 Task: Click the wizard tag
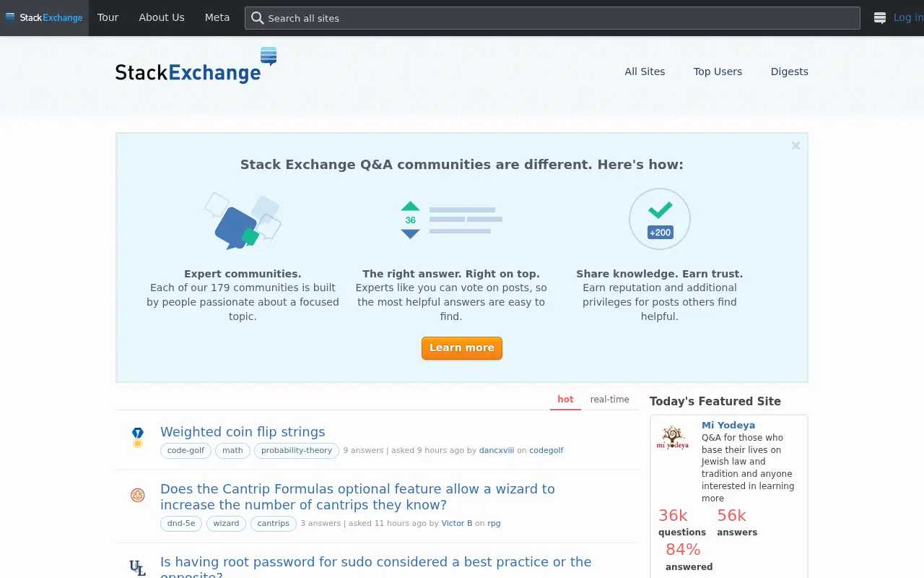click(x=226, y=523)
